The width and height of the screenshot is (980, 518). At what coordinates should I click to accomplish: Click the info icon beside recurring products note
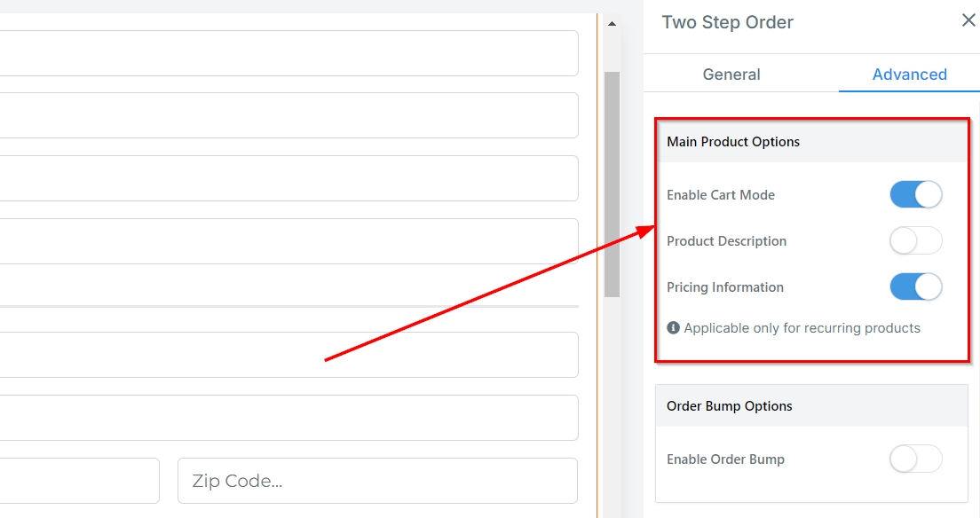[673, 328]
